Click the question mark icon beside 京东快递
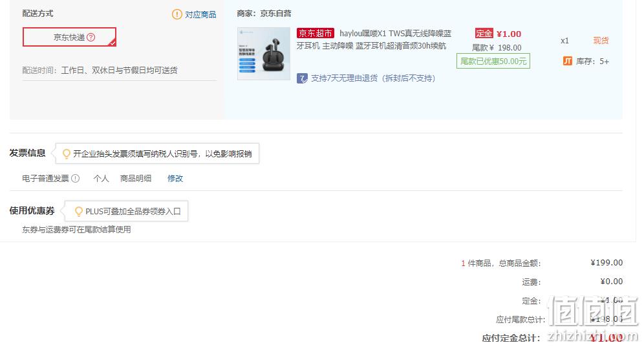Screen dimensions: 644x347 tap(91, 38)
